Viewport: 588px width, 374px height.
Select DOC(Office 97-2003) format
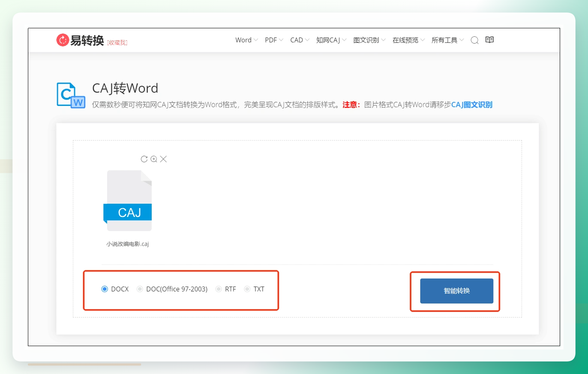172,289
